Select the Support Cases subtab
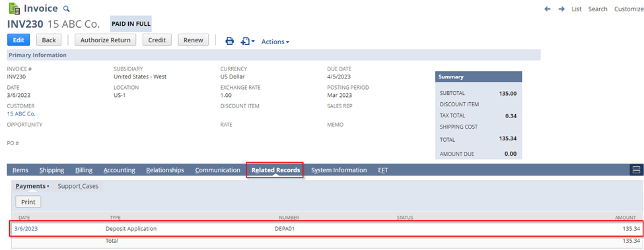 pos(78,186)
